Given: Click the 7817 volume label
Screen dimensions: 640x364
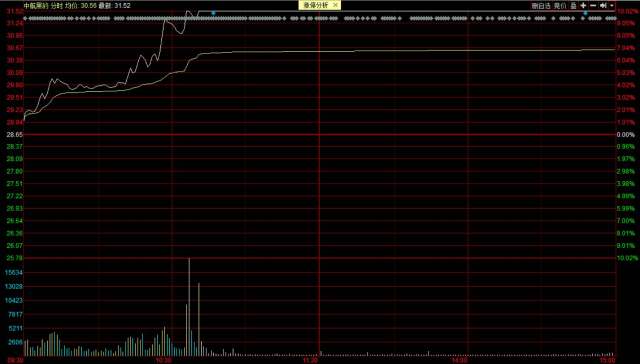Looking at the screenshot, I should (16, 315).
